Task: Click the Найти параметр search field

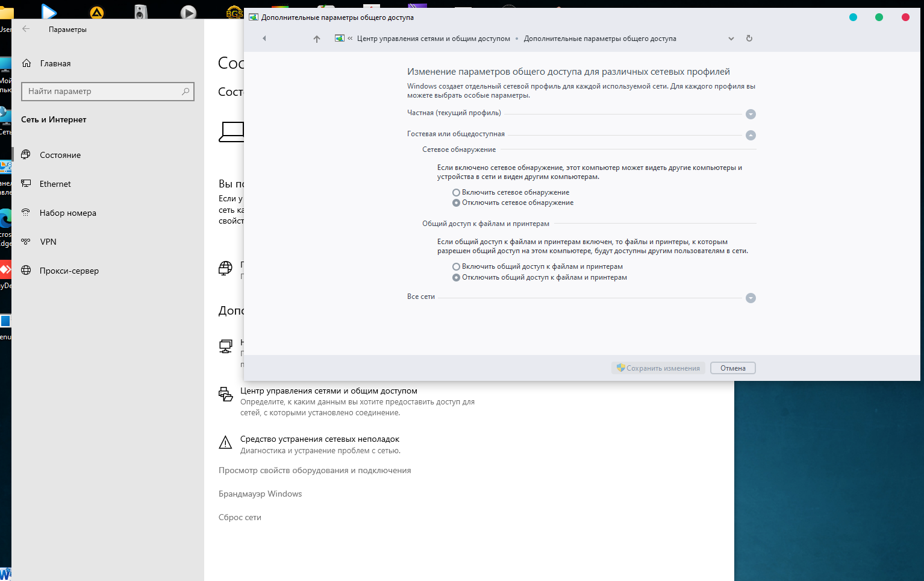Action: click(102, 92)
